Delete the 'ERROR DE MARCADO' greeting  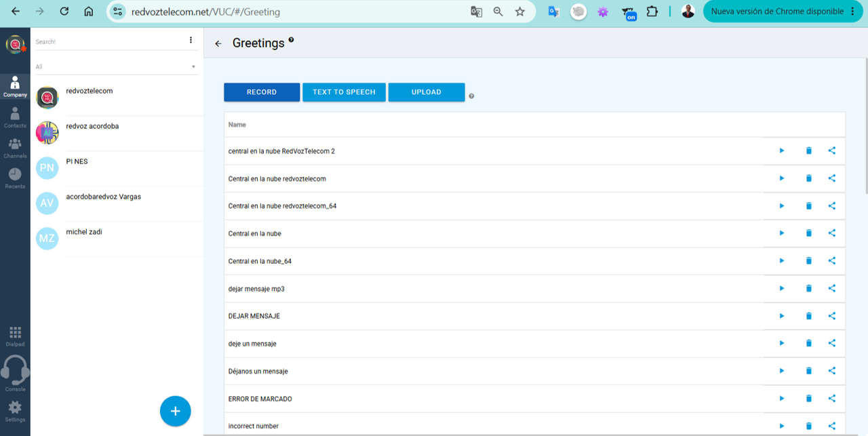[808, 398]
